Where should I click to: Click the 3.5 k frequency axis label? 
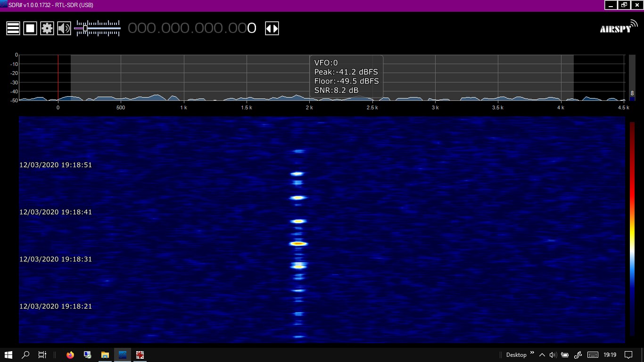pyautogui.click(x=498, y=108)
